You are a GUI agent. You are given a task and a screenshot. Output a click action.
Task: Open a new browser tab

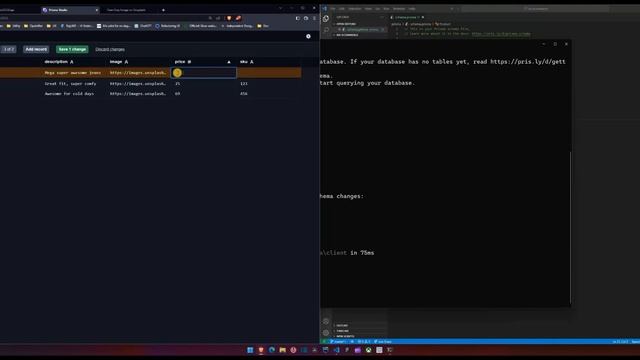point(163,10)
